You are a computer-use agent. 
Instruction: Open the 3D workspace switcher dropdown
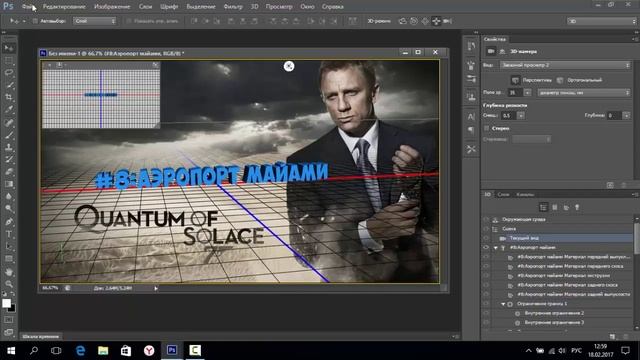(x=602, y=21)
